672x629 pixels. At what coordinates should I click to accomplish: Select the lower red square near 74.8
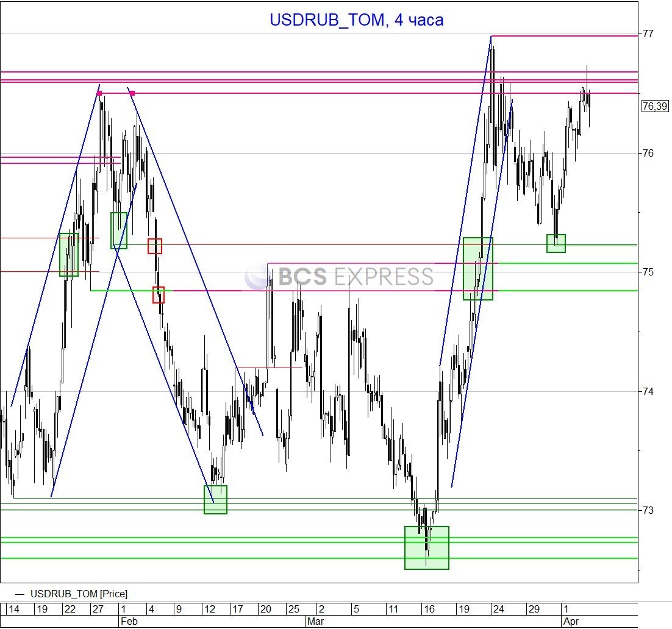click(x=159, y=295)
